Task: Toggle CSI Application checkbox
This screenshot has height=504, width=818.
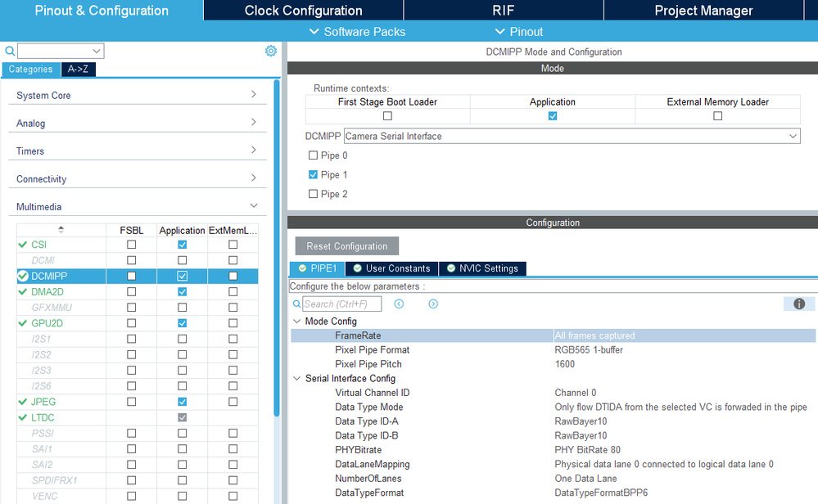Action: pos(182,245)
